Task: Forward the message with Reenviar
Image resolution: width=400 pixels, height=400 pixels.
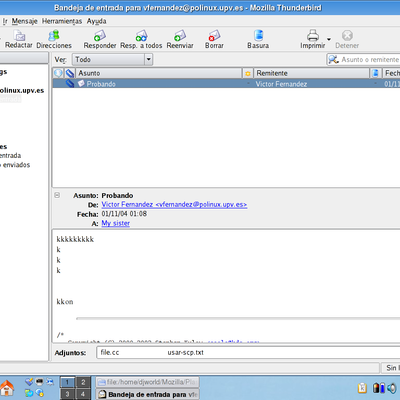Action: pos(180,39)
